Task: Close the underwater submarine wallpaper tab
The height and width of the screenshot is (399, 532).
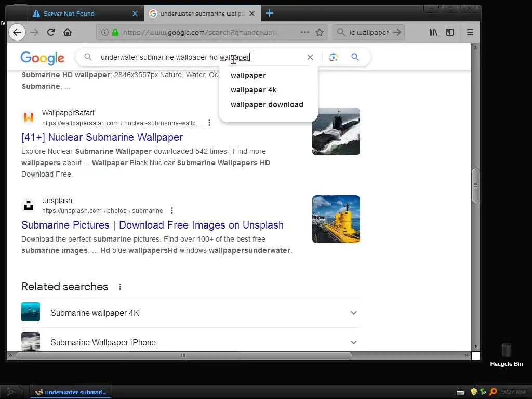Action: [252, 14]
